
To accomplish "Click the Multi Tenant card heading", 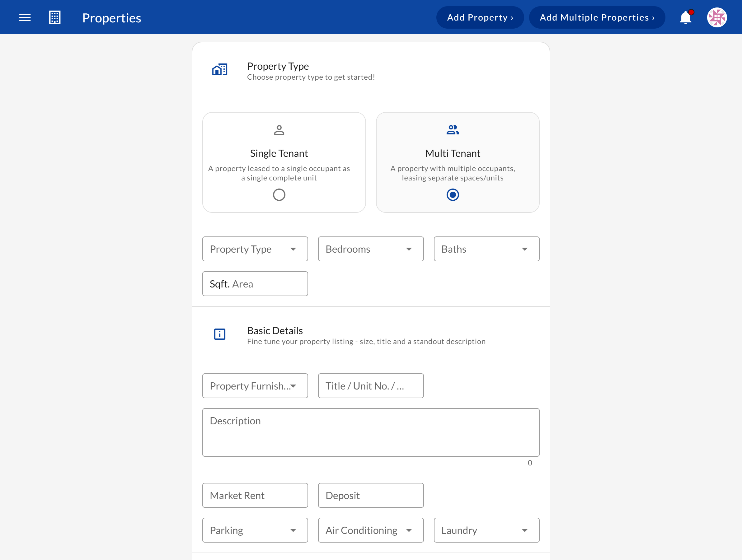I will [453, 153].
